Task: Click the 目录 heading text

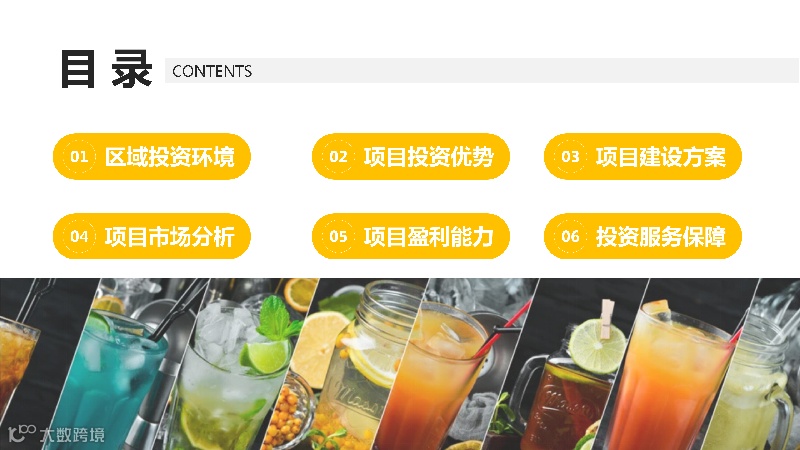Action: coord(106,69)
